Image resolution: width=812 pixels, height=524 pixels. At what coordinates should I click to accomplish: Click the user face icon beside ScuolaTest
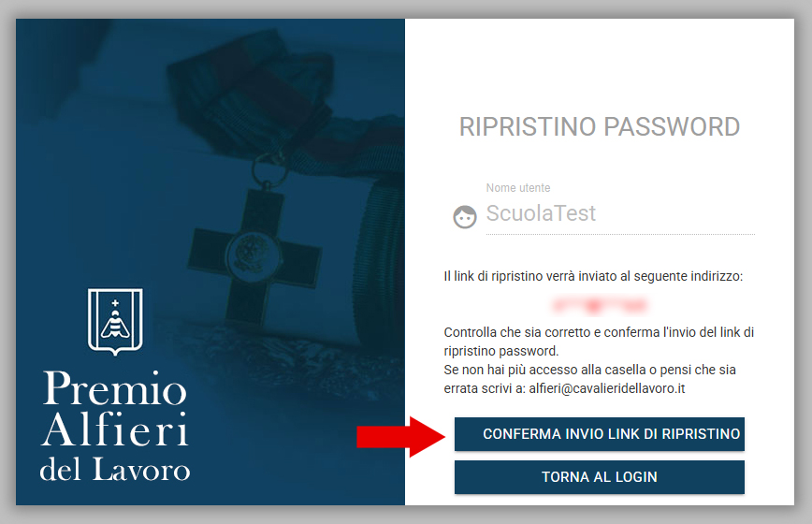click(465, 216)
